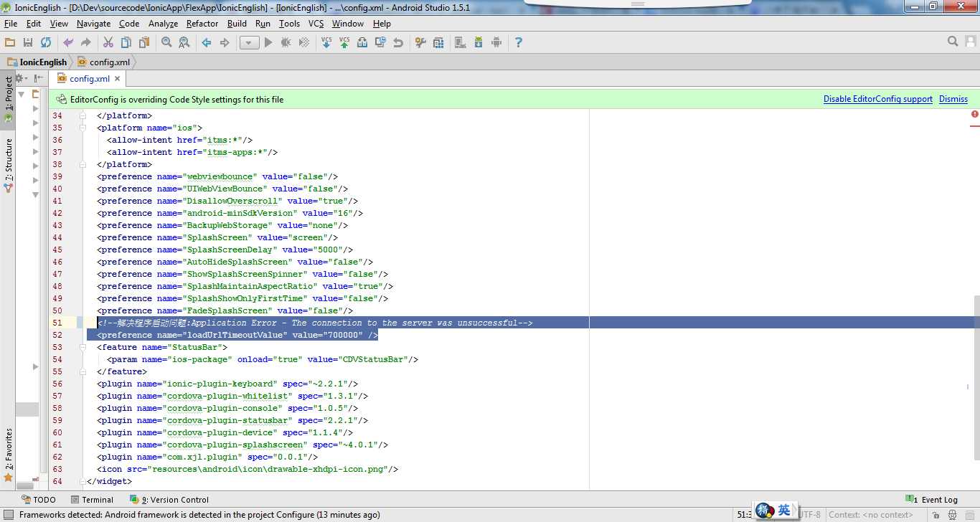The image size is (980, 522).
Task: Collapse fold marker at line 34
Action: [83, 115]
